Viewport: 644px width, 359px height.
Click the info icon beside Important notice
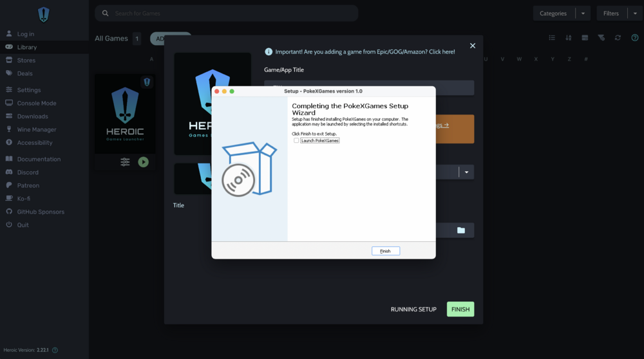[269, 51]
